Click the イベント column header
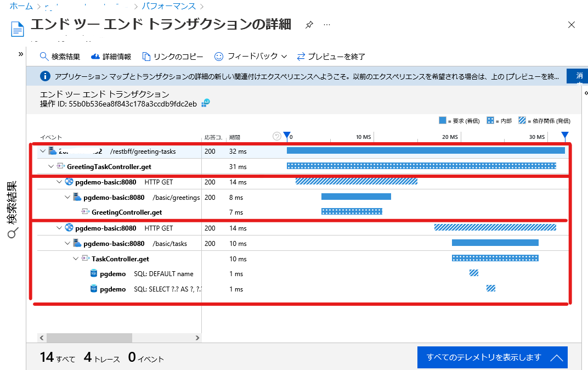Image resolution: width=588 pixels, height=370 pixels. tap(51, 137)
